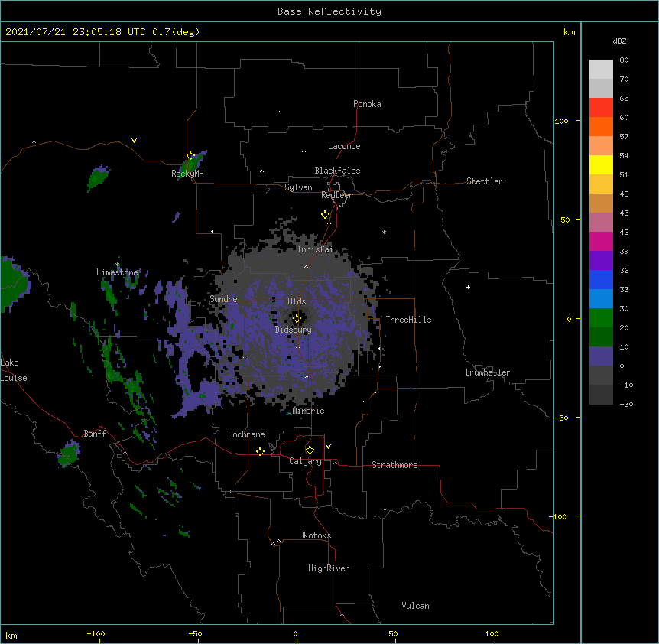Image resolution: width=659 pixels, height=644 pixels.
Task: Click the RedDeer city label
Action: (x=336, y=195)
